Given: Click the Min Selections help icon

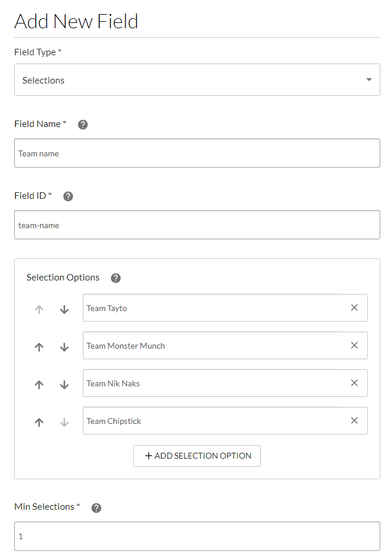Looking at the screenshot, I should (96, 506).
